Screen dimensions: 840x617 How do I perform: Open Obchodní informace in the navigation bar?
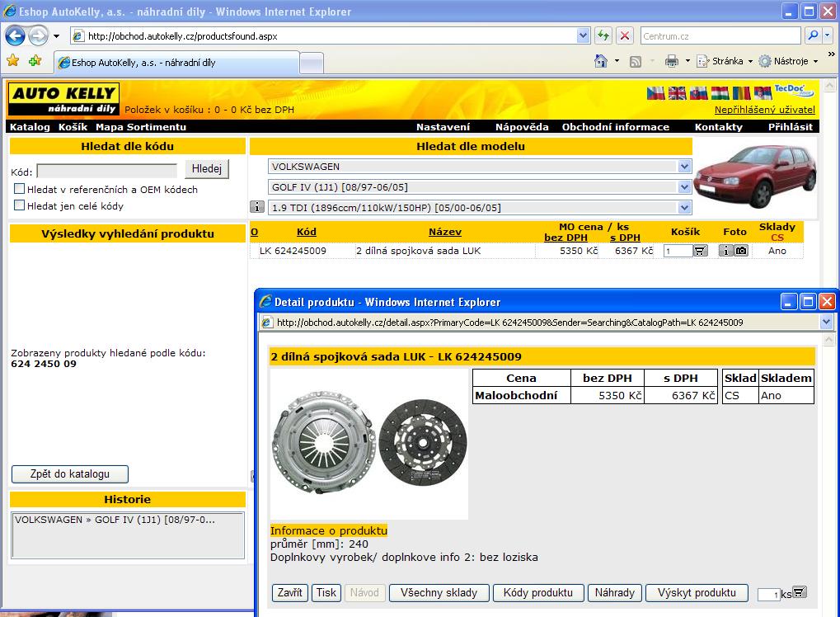pos(615,127)
